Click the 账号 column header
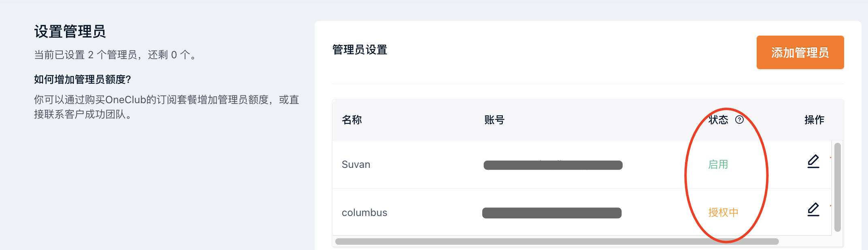The image size is (868, 250). point(494,120)
